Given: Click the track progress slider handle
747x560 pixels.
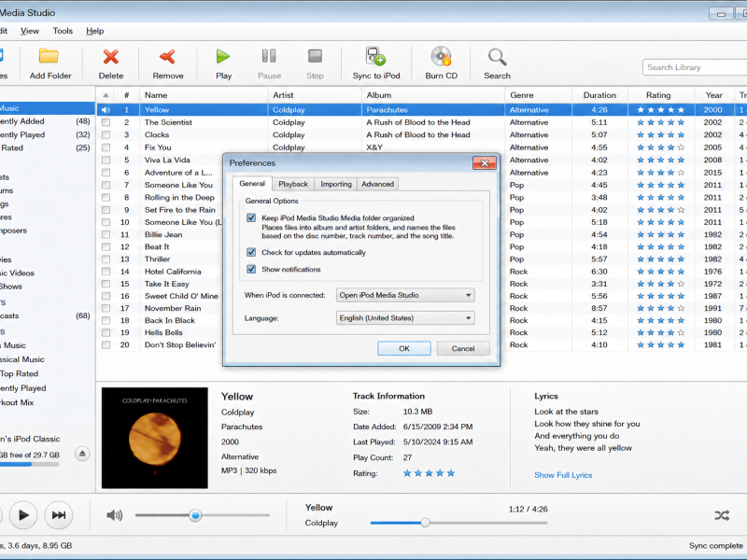Looking at the screenshot, I should 425,523.
